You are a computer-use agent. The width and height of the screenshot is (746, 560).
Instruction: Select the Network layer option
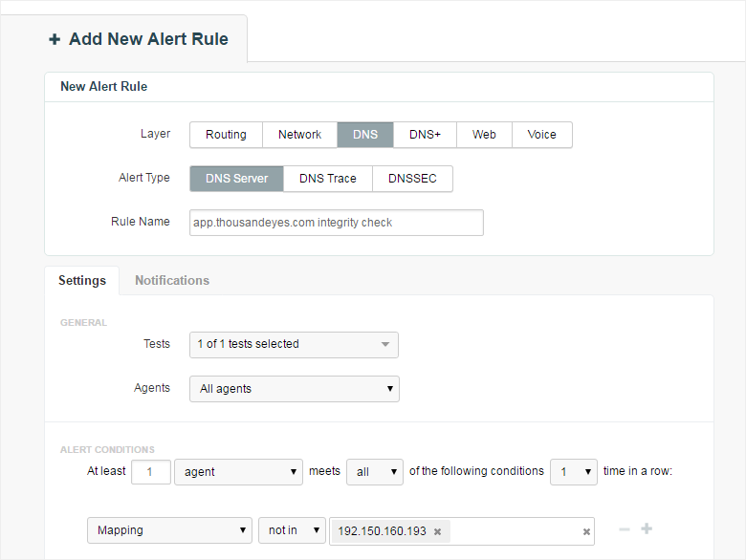click(x=299, y=135)
